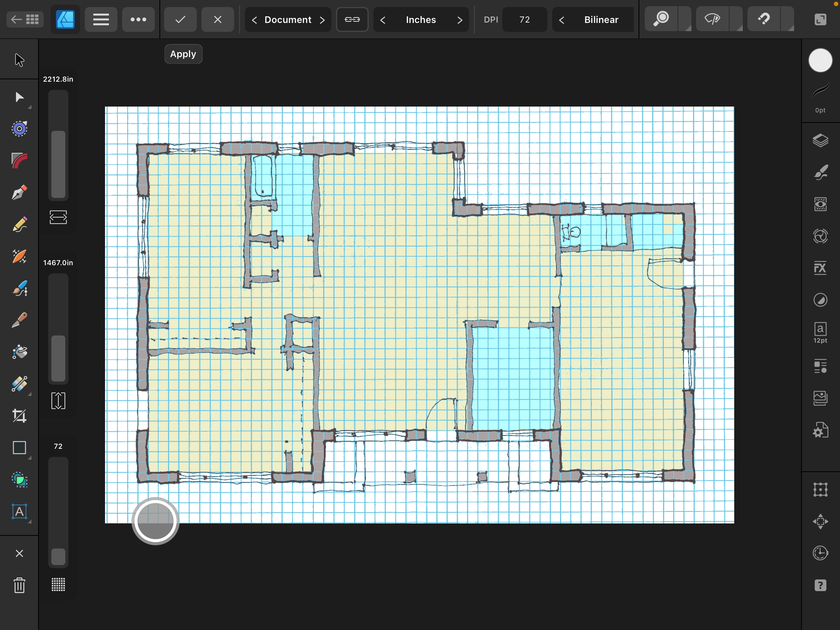Open the duplicate window icon at top right
Viewport: 840px width, 630px height.
coord(821,19)
